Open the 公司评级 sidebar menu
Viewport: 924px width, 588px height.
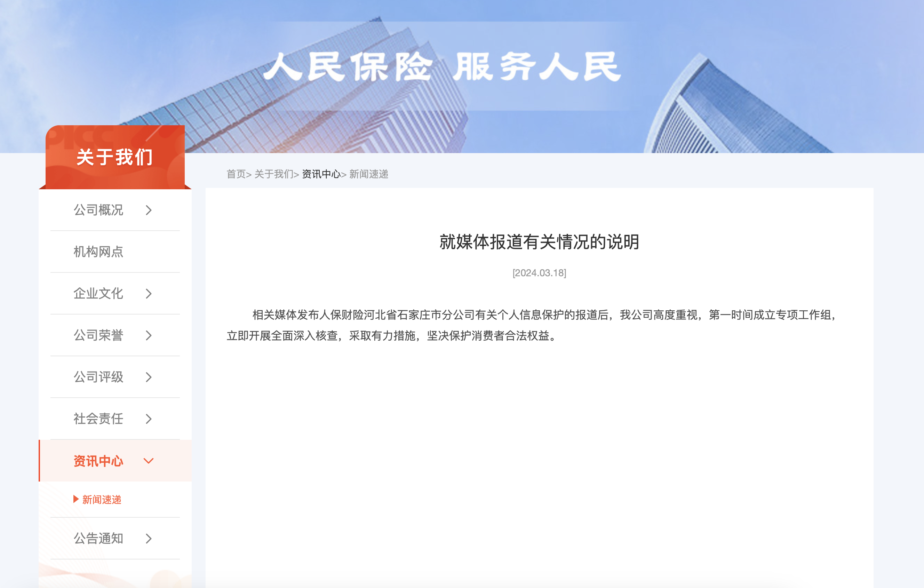pyautogui.click(x=115, y=377)
